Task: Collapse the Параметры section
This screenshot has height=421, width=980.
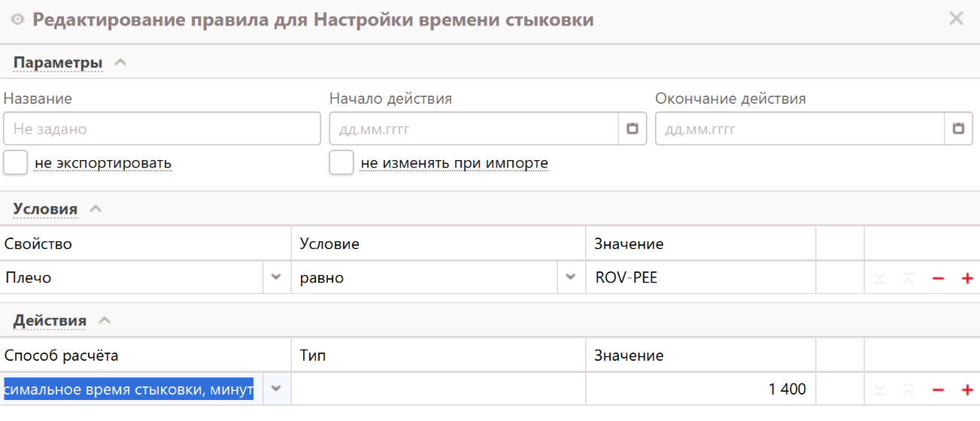Action: click(x=120, y=62)
